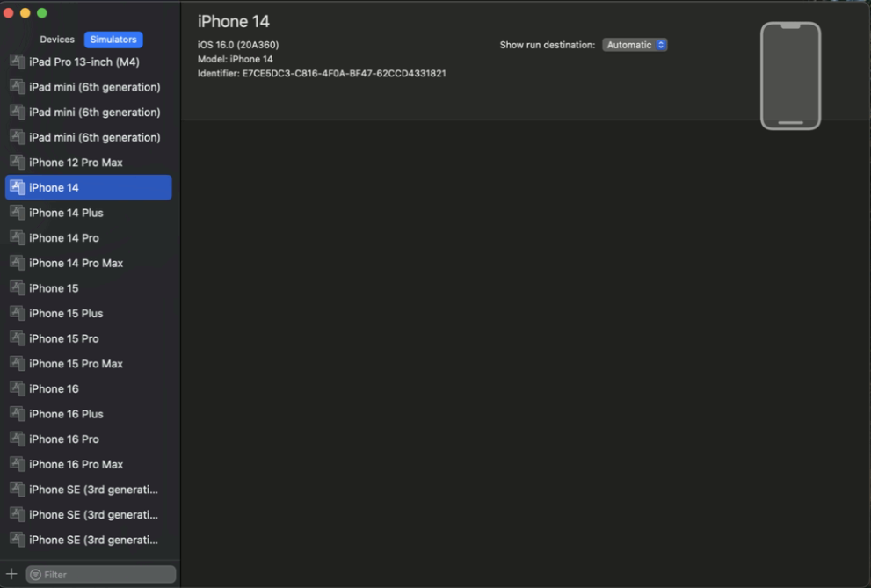Open iPhone 15 Pro Max simulator entry
The height and width of the screenshot is (588, 871).
89,364
